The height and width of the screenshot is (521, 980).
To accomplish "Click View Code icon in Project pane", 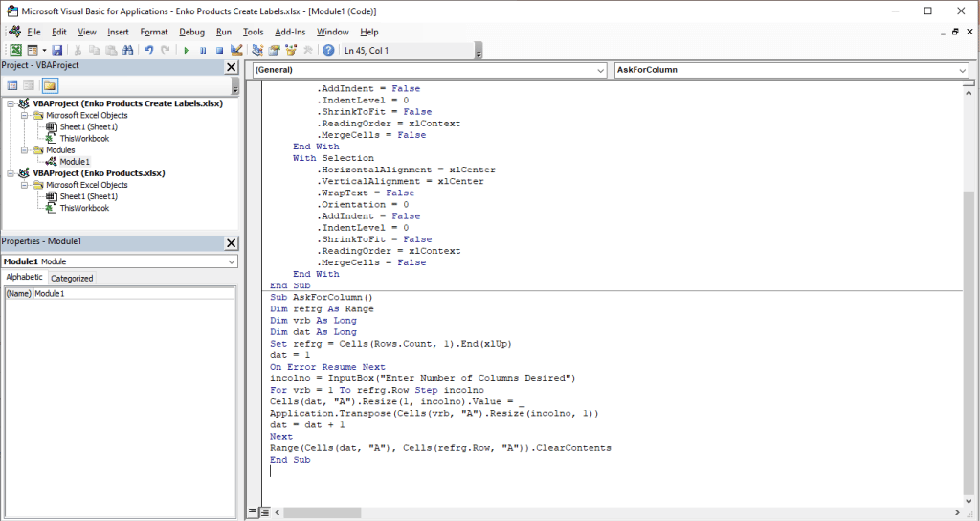I will pos(12,85).
